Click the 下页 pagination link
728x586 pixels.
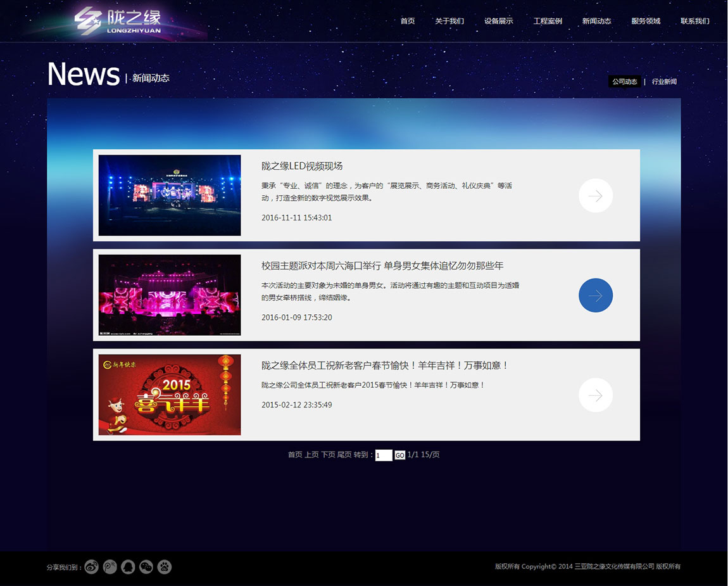click(x=328, y=455)
